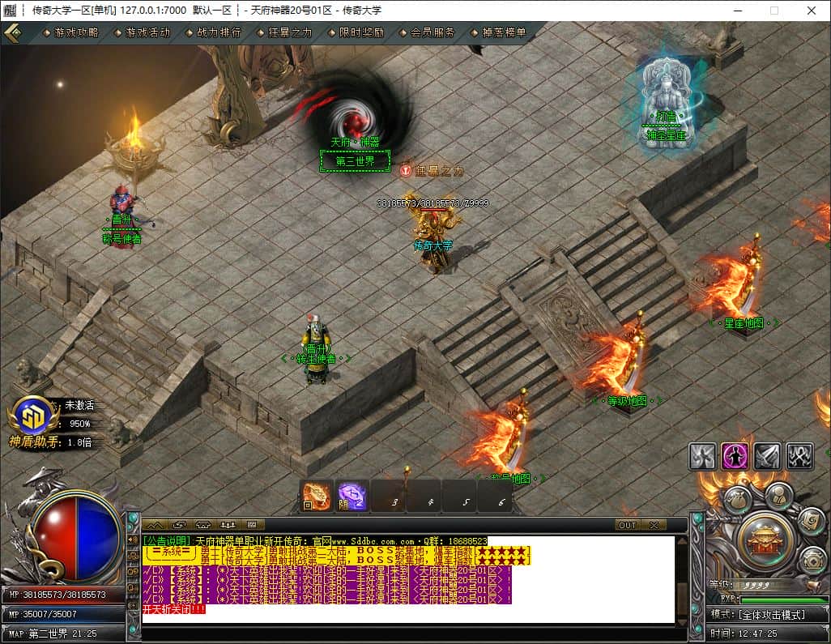The width and height of the screenshot is (831, 644).
Task: Select empty quick slot 4
Action: [424, 496]
